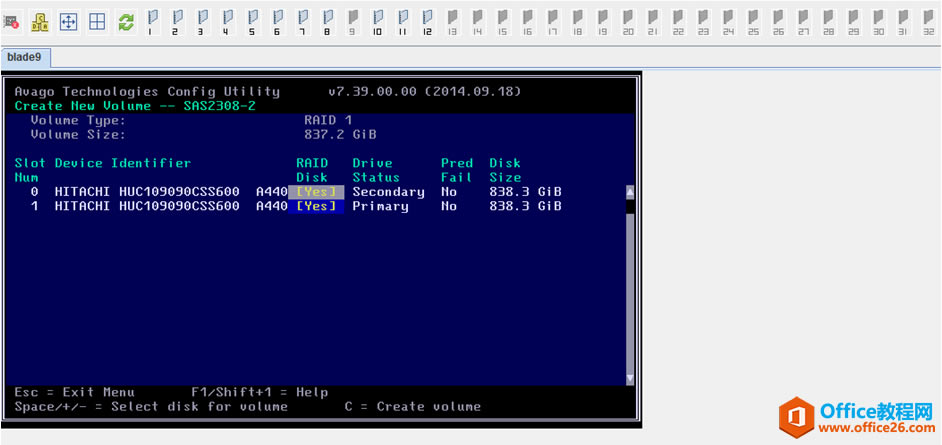This screenshot has height=445, width=942.
Task: Open blade 3 flag icon
Action: pos(201,22)
